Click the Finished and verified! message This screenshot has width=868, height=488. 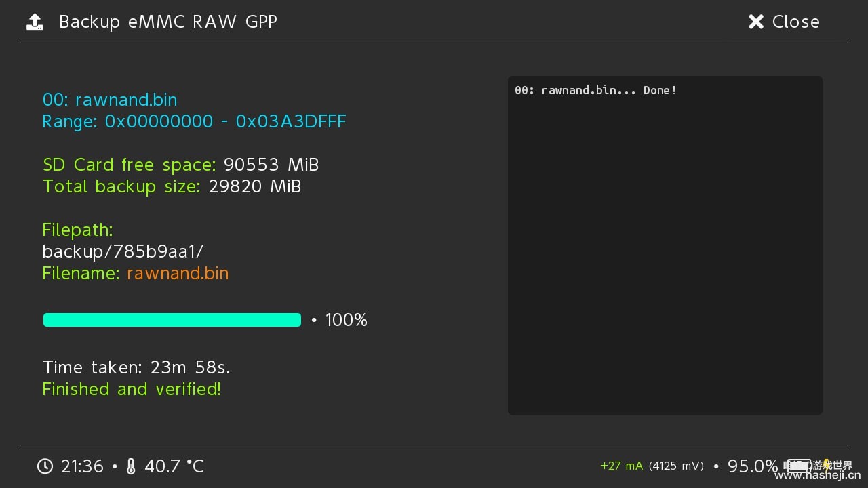coord(132,389)
